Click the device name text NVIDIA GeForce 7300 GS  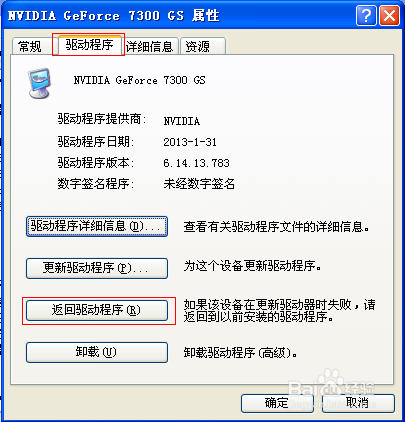[139, 80]
